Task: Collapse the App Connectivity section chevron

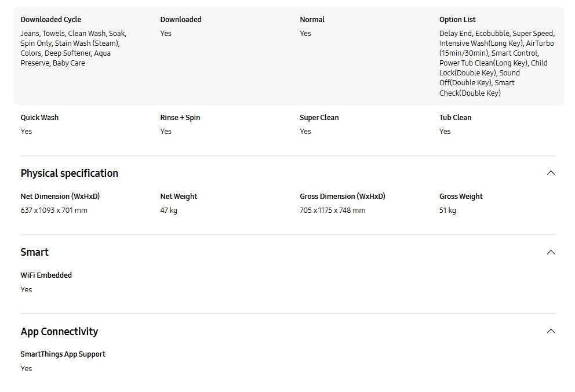Action: pyautogui.click(x=551, y=331)
